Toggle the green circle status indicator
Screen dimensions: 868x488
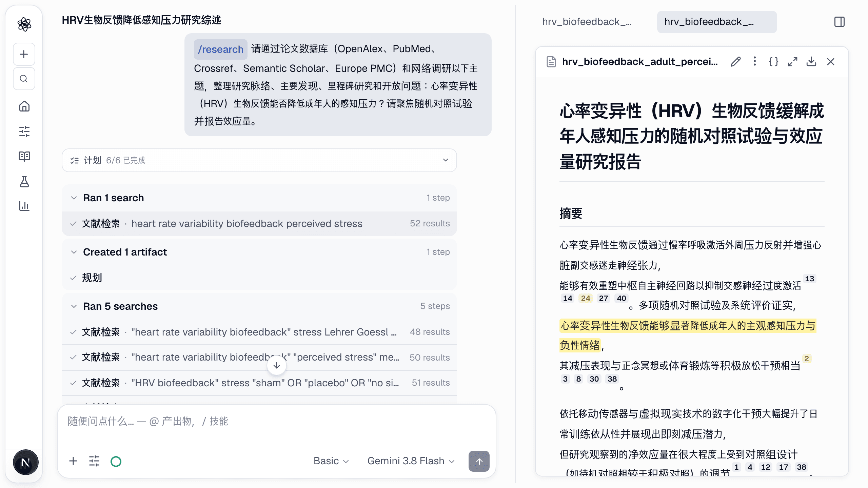coord(116,461)
